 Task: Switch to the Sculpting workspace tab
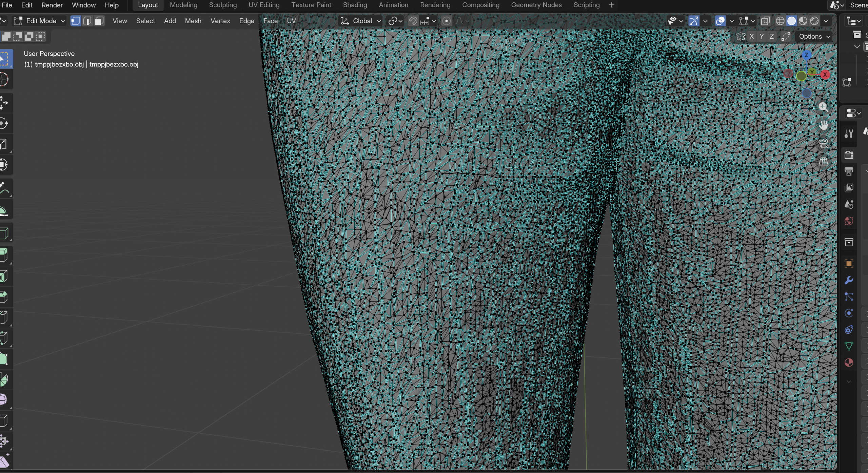[x=223, y=5]
